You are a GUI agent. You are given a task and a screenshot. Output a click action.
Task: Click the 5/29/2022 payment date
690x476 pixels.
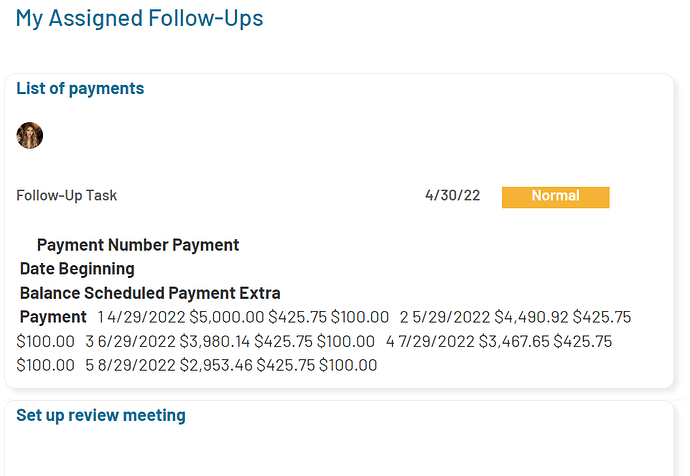click(x=451, y=317)
